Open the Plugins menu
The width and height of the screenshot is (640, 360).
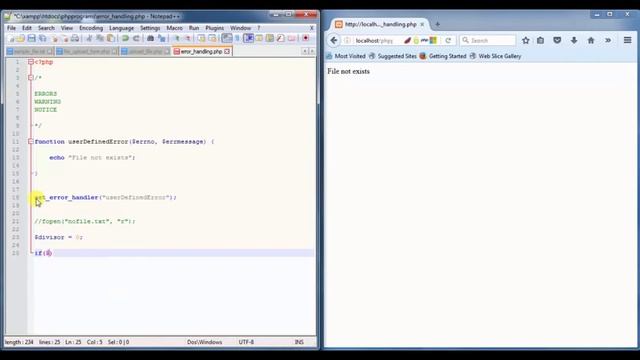click(x=214, y=28)
